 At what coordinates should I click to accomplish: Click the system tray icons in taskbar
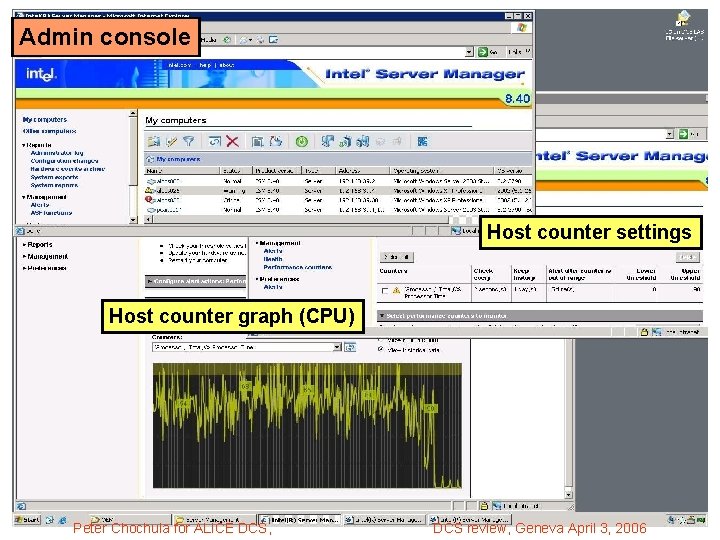(x=687, y=520)
